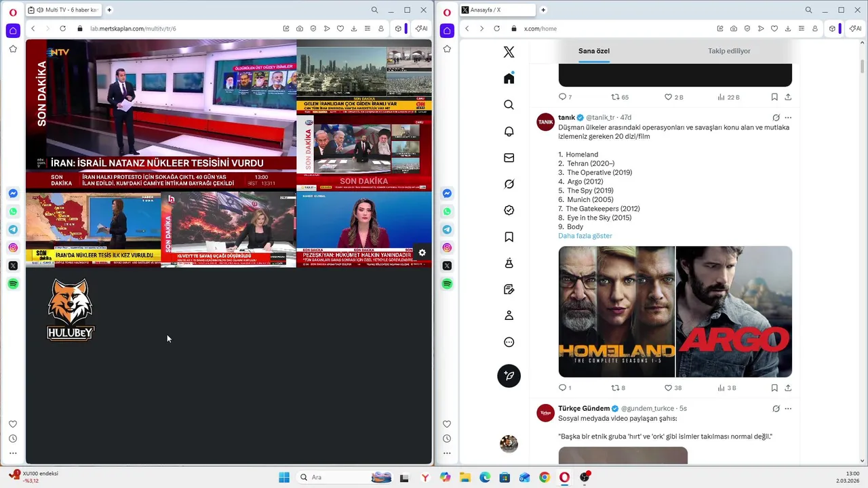868x488 pixels.
Task: Select the Multi TV browser tab
Action: [64, 10]
